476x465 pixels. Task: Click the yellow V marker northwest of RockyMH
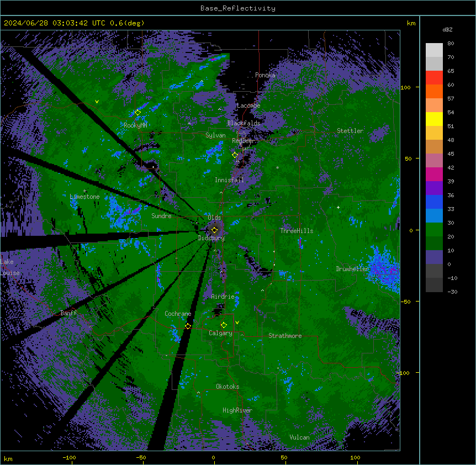[97, 102]
